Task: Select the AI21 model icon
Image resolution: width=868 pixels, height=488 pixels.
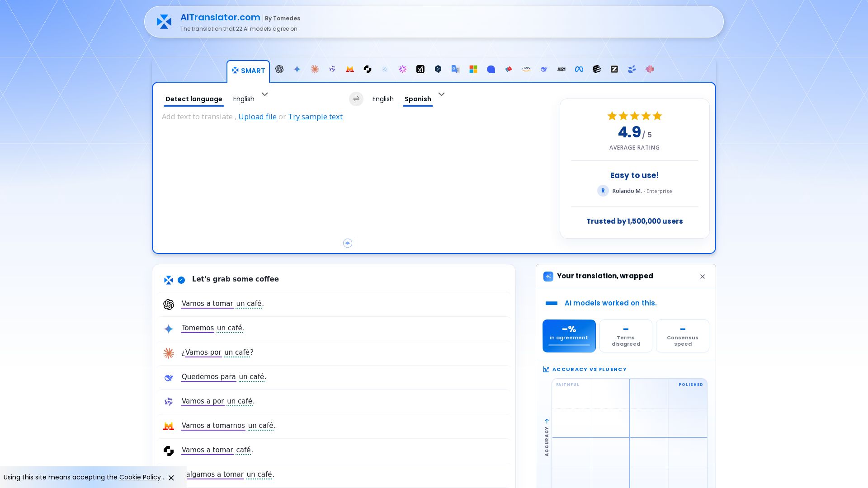Action: 561,69
